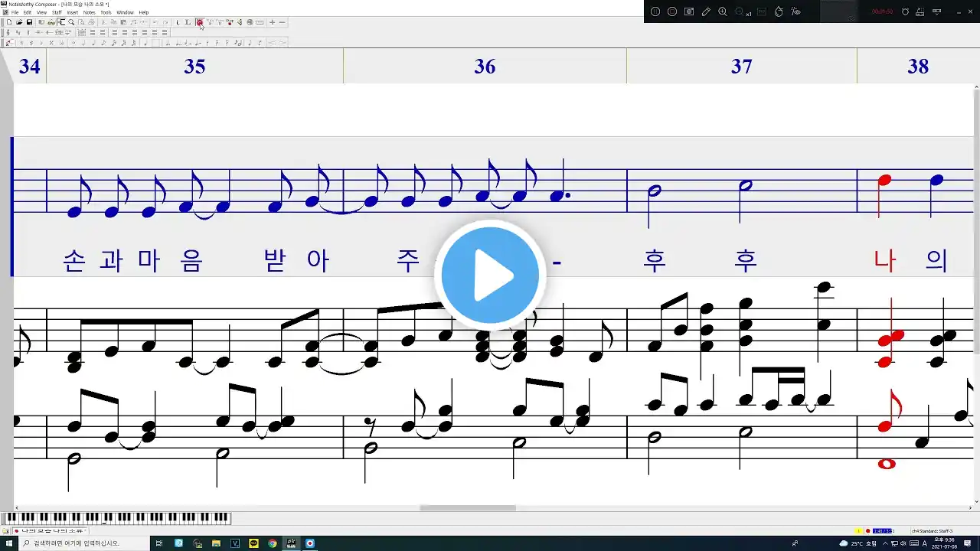Click the screenshot capture icon in recorder bar
Screen dimensions: 980x551
pyautogui.click(x=689, y=11)
